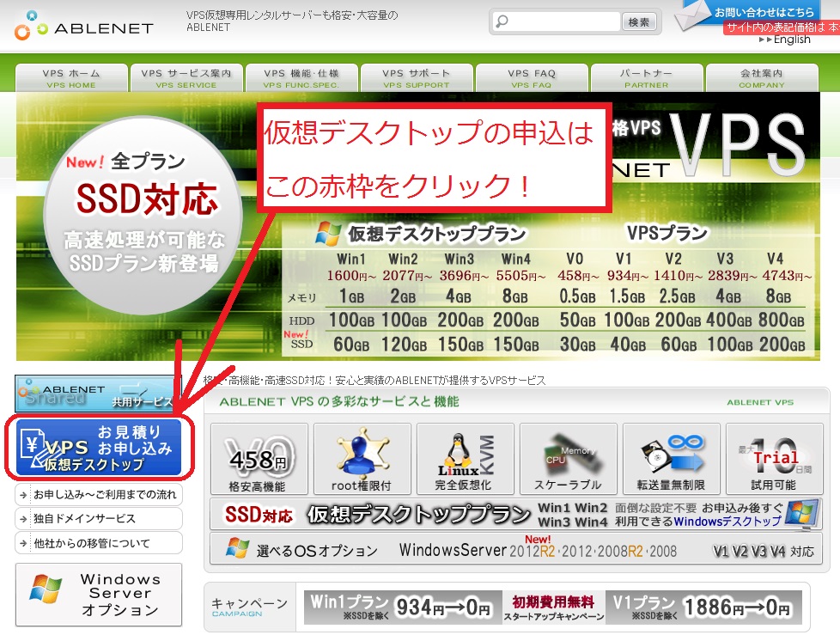Click the Windows Server オプション banner

click(99, 595)
